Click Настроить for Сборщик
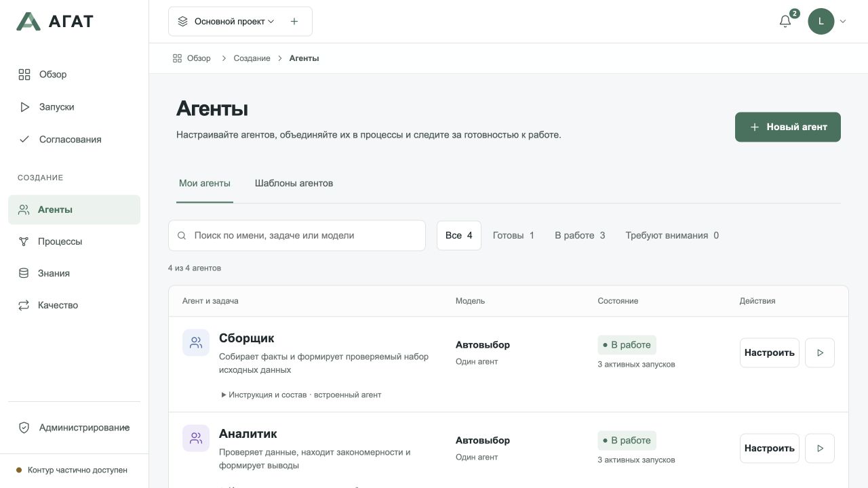This screenshot has width=868, height=488. click(770, 352)
